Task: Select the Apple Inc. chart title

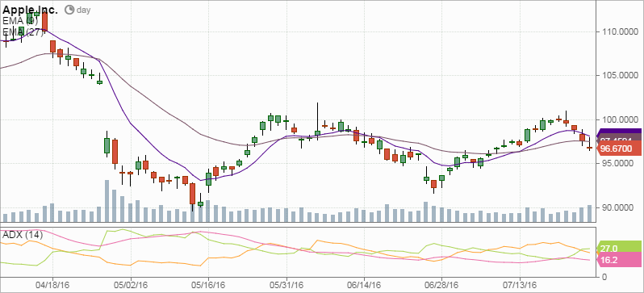Action: 31,10
